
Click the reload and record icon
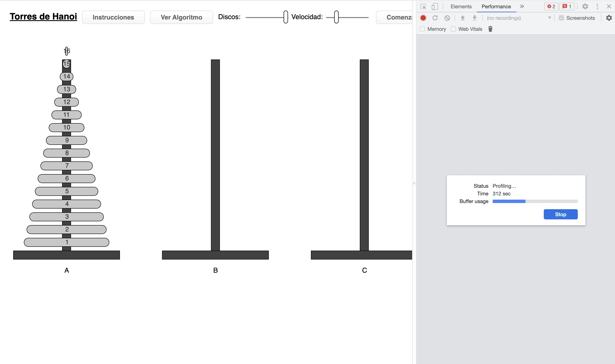tap(435, 18)
